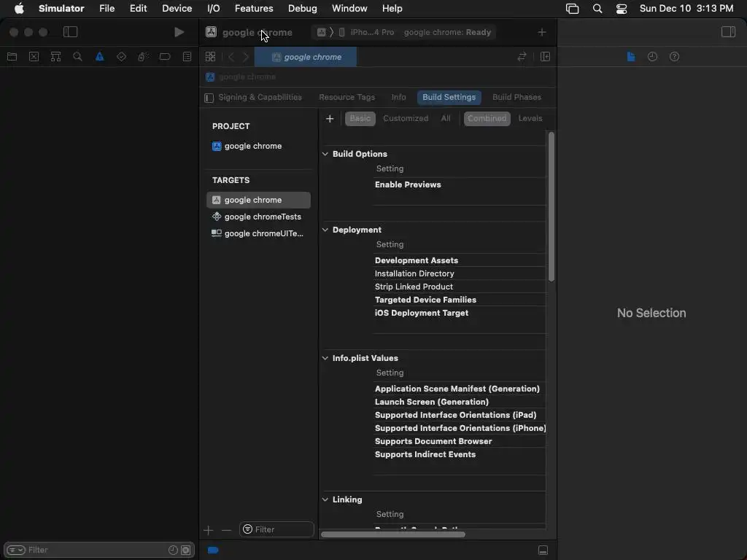Select the Combined view option
This screenshot has width=747, height=560.
click(x=487, y=119)
